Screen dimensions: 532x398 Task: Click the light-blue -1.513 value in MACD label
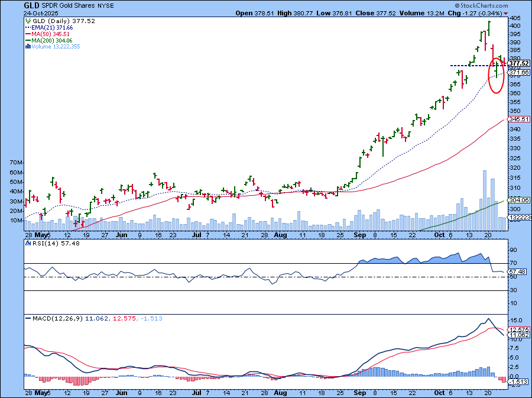pyautogui.click(x=151, y=319)
